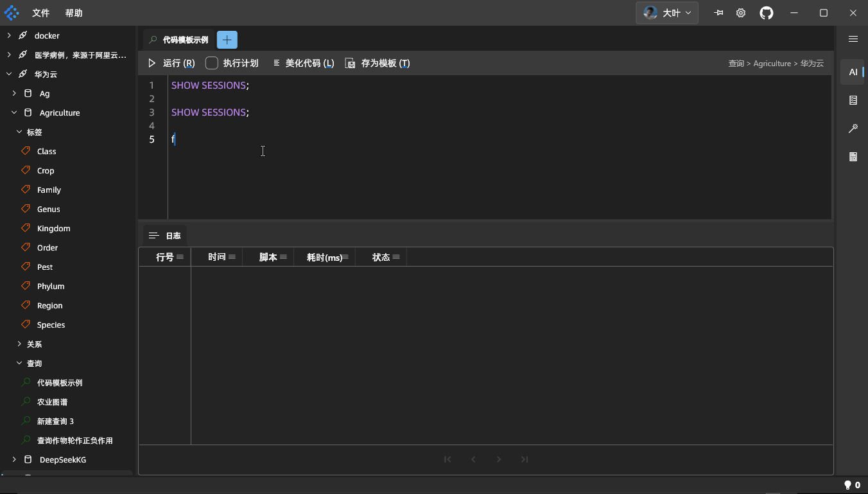The image size is (868, 494).
Task: Switch to the 日志 log tab
Action: (x=165, y=236)
